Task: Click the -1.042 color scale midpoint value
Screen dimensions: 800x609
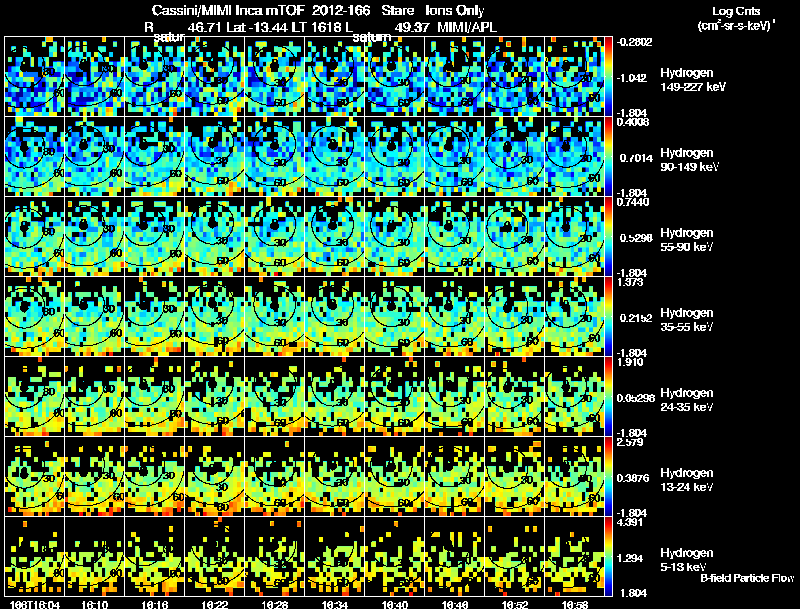Action: tap(632, 78)
